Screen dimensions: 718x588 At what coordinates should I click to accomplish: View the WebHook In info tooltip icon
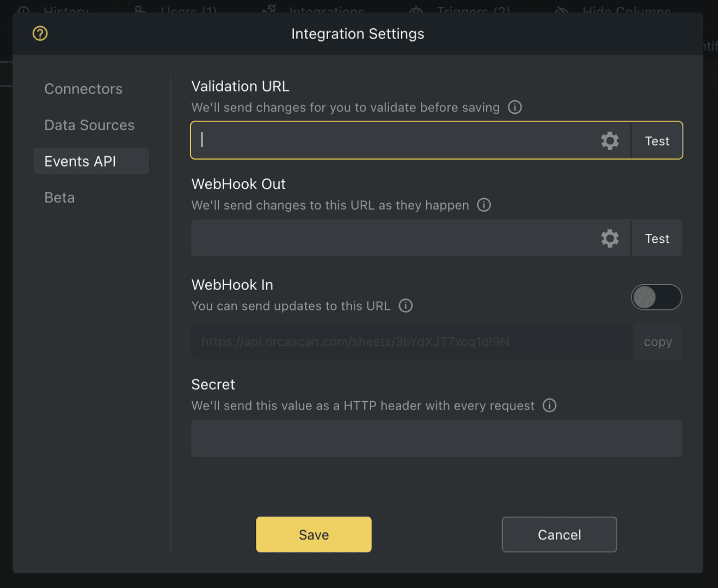click(x=405, y=305)
